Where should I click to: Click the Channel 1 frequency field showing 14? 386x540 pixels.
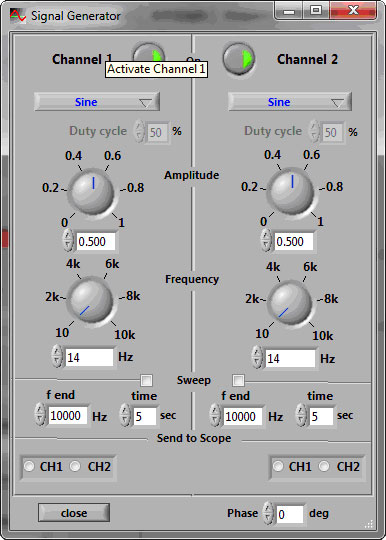89,357
